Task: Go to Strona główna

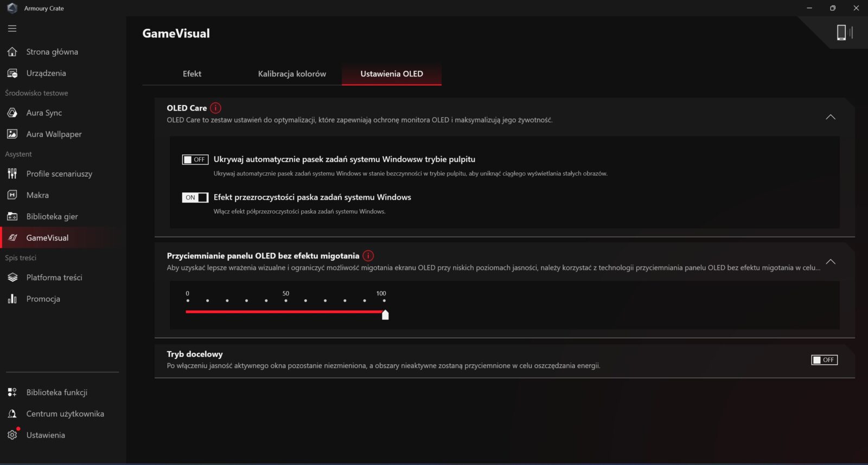Action: pyautogui.click(x=52, y=51)
